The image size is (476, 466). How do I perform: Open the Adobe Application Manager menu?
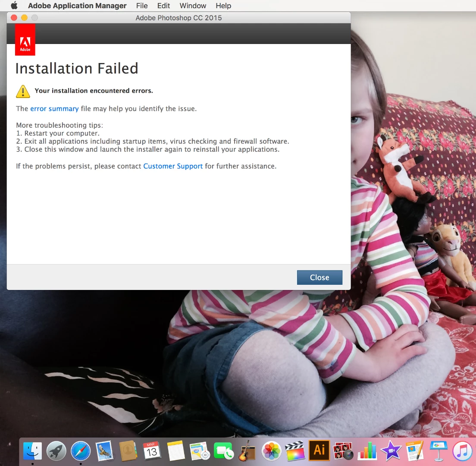click(77, 6)
